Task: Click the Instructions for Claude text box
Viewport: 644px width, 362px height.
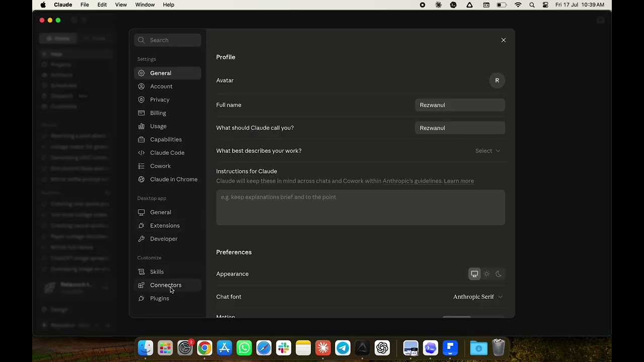Action: click(360, 207)
